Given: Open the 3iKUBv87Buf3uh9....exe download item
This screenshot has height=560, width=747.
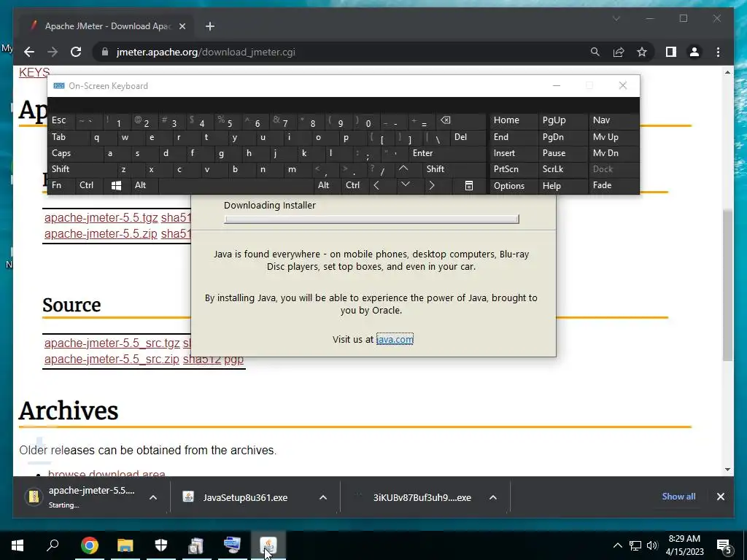Looking at the screenshot, I should 422,497.
